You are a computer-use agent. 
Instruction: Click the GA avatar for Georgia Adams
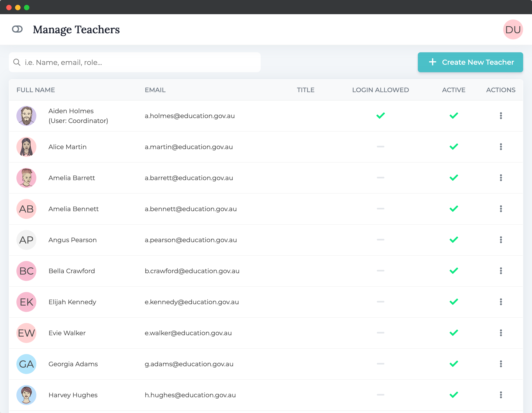tap(26, 364)
